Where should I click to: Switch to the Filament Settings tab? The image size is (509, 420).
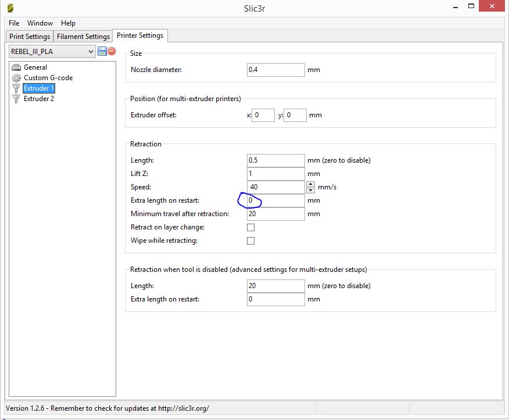coord(83,37)
